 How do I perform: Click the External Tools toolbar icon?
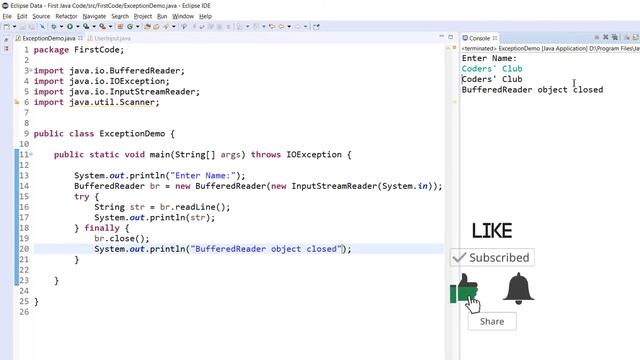tap(102, 27)
